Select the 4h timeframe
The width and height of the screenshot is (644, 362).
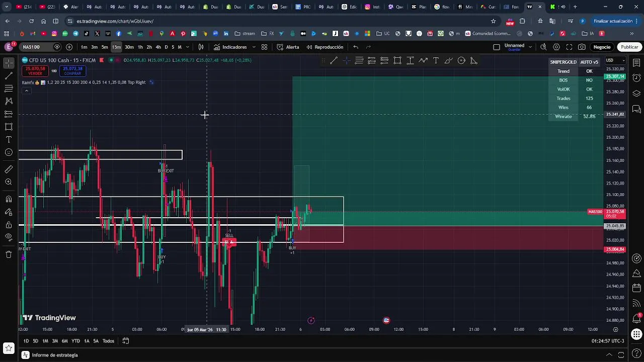[x=158, y=47]
